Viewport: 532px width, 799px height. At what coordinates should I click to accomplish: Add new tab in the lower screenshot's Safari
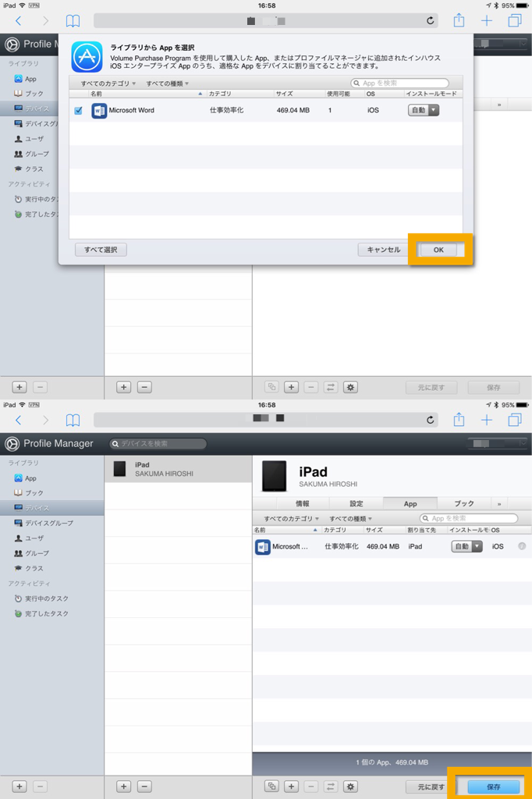(x=487, y=421)
